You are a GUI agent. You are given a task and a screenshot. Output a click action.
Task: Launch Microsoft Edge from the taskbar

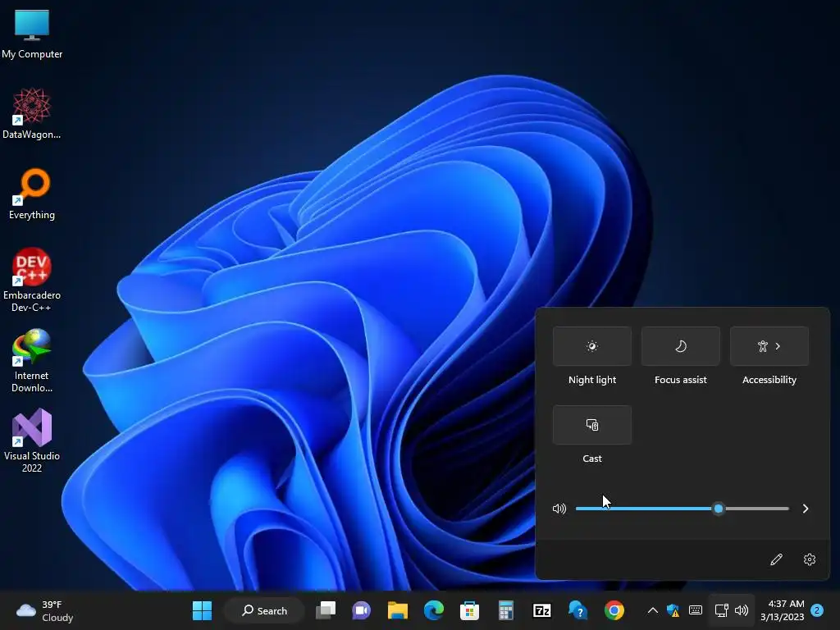point(433,610)
